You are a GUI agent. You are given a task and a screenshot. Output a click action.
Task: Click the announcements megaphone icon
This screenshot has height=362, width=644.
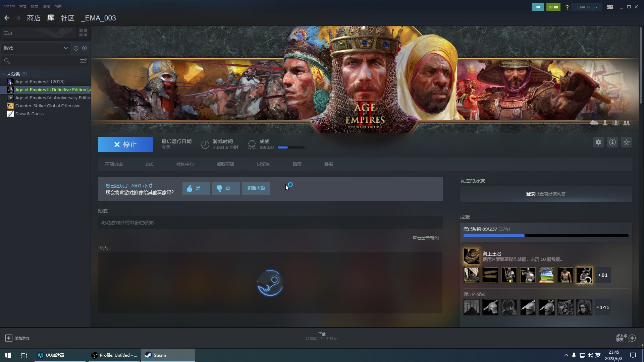click(538, 7)
